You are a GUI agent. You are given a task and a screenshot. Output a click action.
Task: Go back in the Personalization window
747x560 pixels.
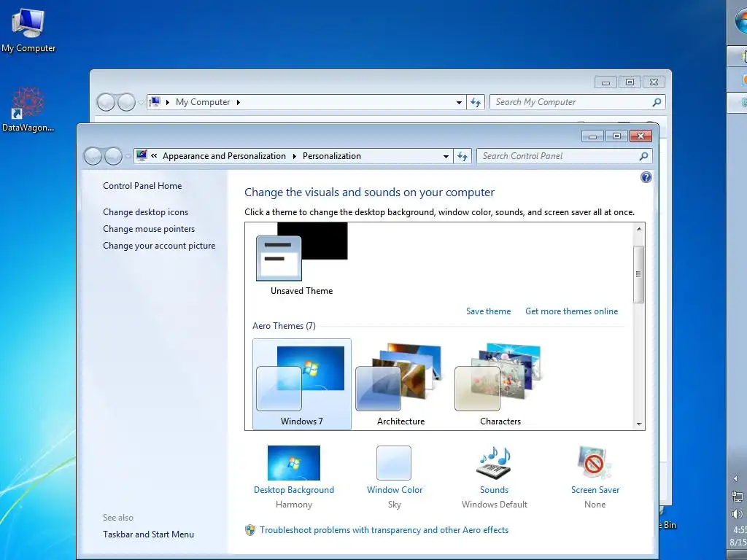click(93, 156)
